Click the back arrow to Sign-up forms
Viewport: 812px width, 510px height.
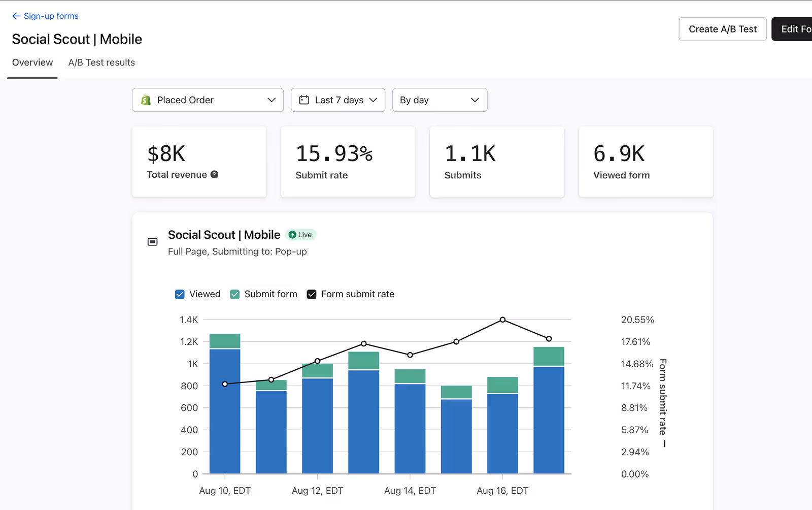(x=16, y=16)
